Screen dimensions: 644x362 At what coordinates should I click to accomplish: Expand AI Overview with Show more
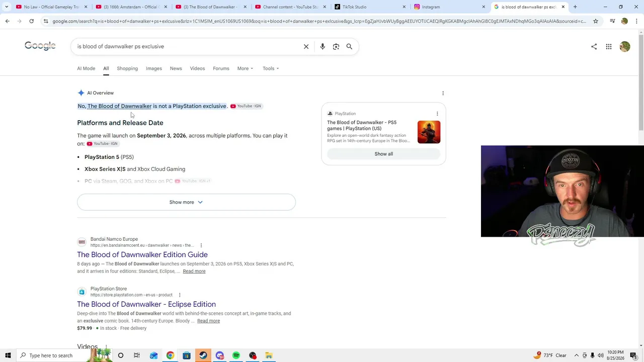[x=186, y=202]
